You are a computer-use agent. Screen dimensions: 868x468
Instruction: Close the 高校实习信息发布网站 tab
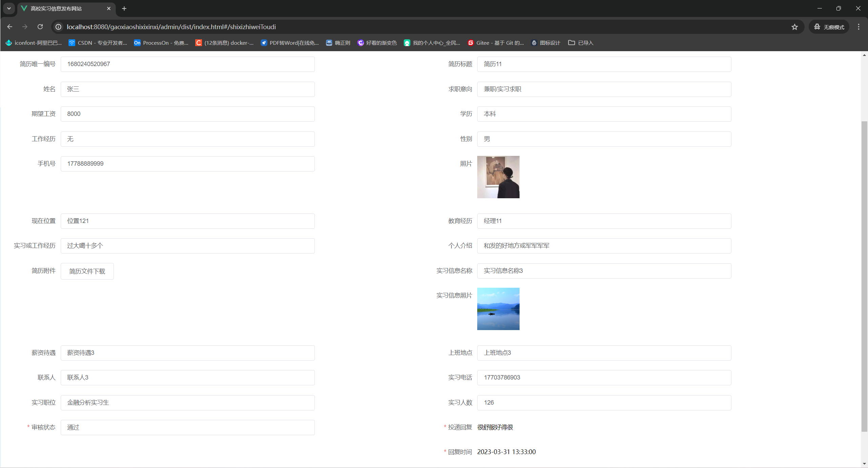[x=108, y=8]
